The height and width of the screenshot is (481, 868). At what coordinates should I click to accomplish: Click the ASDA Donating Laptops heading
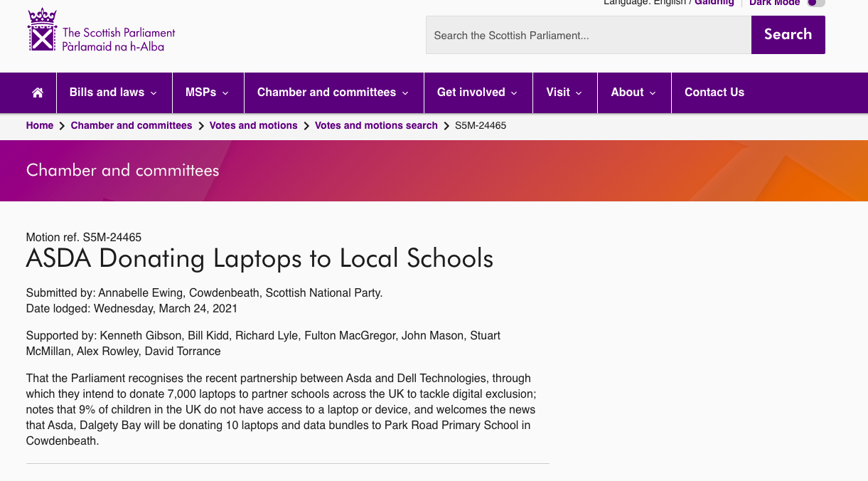point(259,258)
